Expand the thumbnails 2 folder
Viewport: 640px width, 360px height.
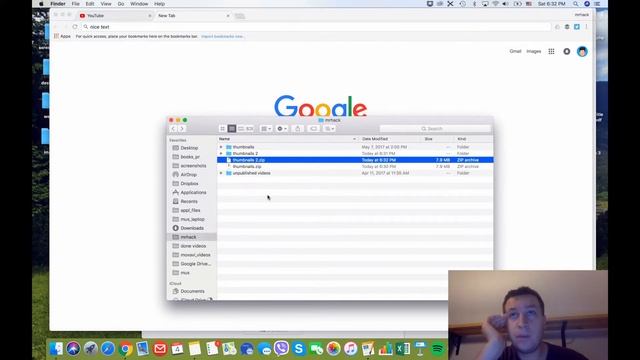pyautogui.click(x=221, y=153)
